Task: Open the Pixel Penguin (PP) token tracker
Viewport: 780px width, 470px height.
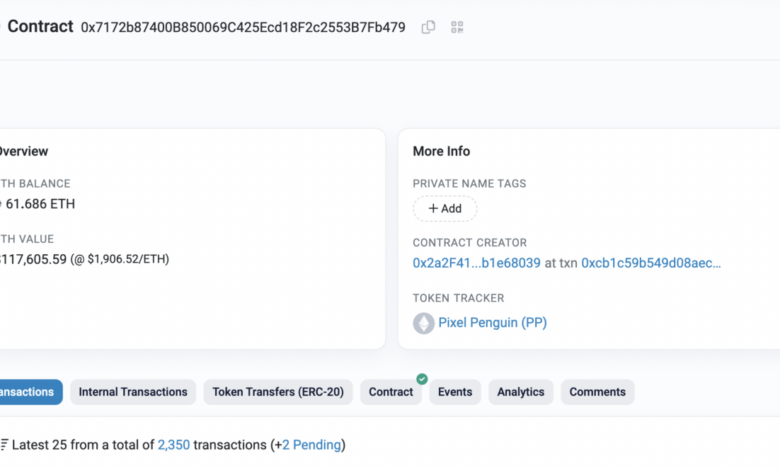Action: [492, 323]
